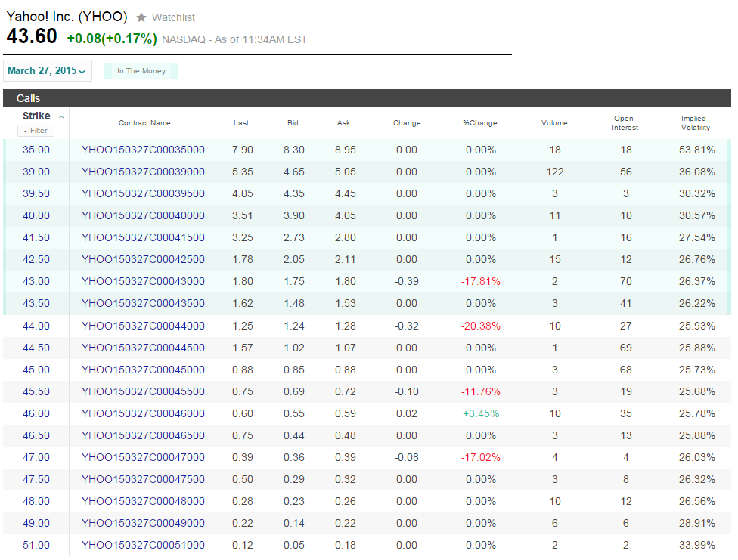The width and height of the screenshot is (738, 560).
Task: Sort by Open Interest column header
Action: coord(625,123)
